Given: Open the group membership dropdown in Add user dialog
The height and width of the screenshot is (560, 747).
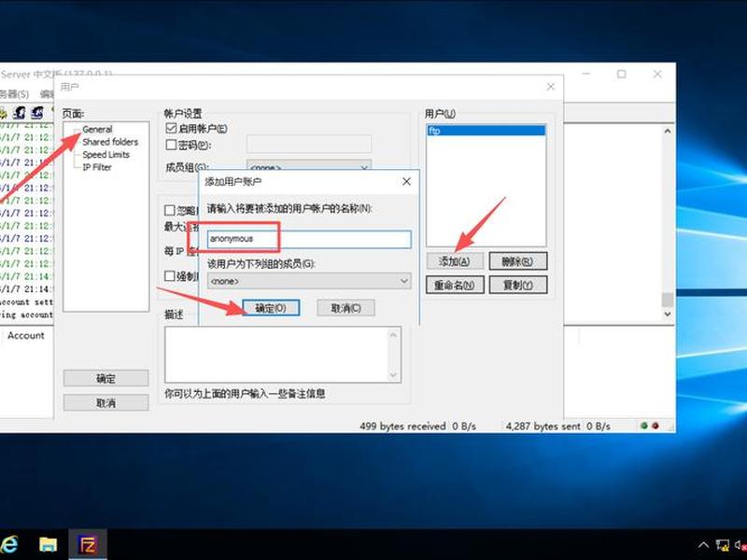Looking at the screenshot, I should (309, 281).
